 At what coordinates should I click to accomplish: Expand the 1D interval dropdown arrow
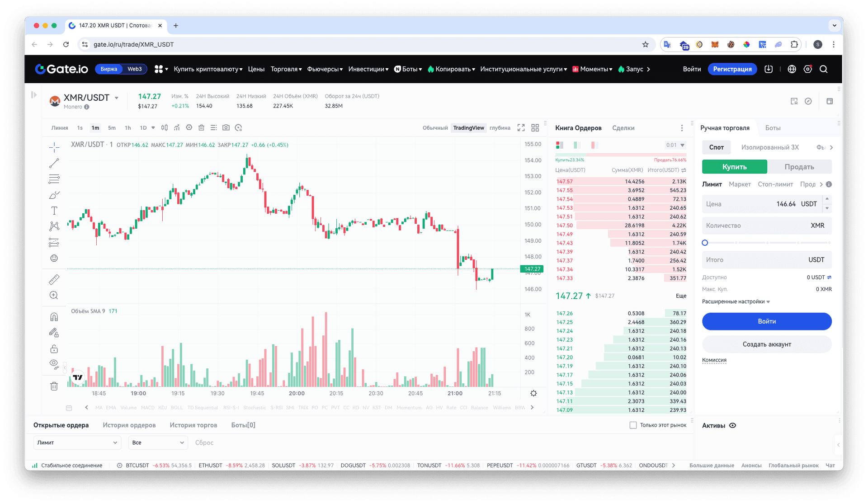(153, 128)
